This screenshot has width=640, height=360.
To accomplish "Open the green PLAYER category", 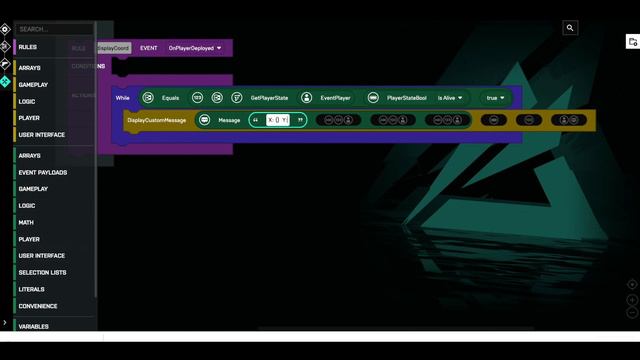I will [29, 239].
